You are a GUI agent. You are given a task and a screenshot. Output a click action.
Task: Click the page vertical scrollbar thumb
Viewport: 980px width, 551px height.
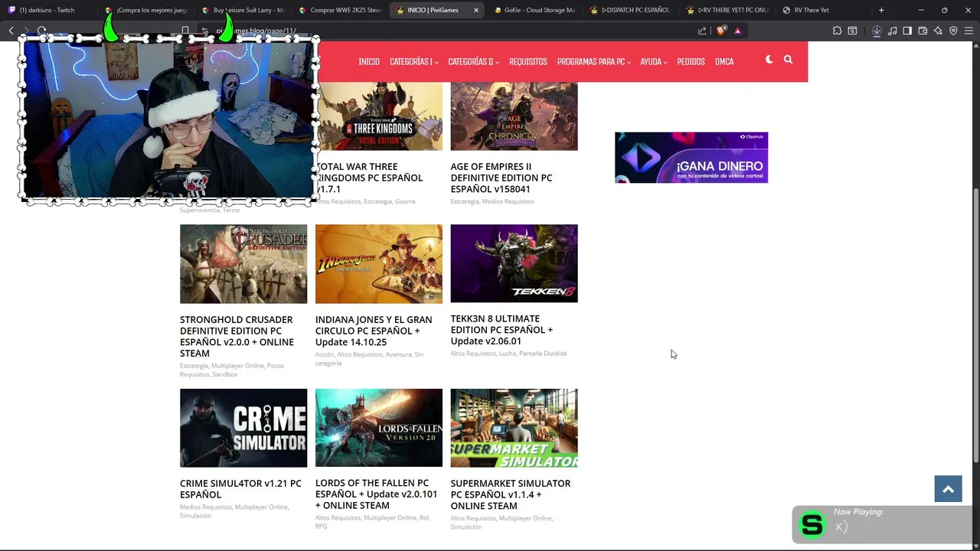pos(975,325)
